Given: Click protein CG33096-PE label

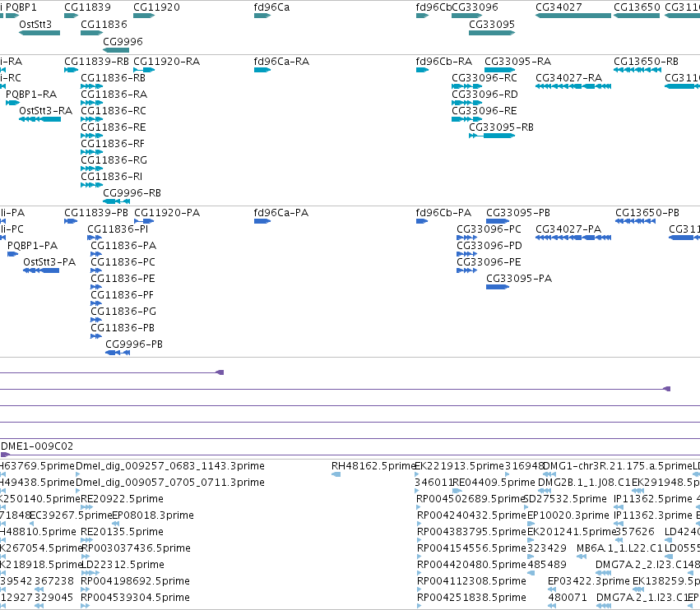Looking at the screenshot, I should [x=489, y=262].
